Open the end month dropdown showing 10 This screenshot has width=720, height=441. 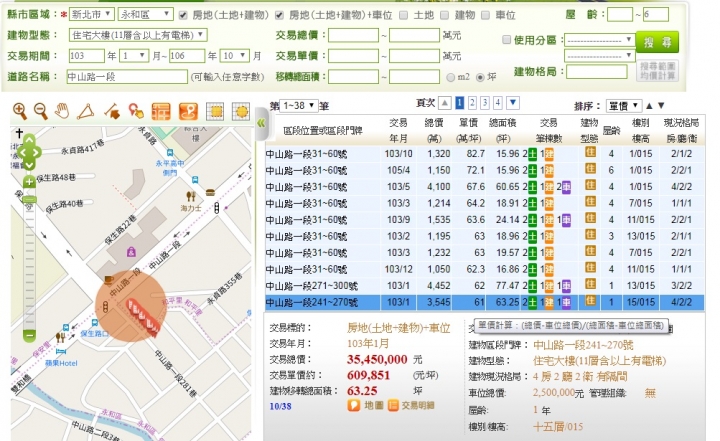pos(235,56)
